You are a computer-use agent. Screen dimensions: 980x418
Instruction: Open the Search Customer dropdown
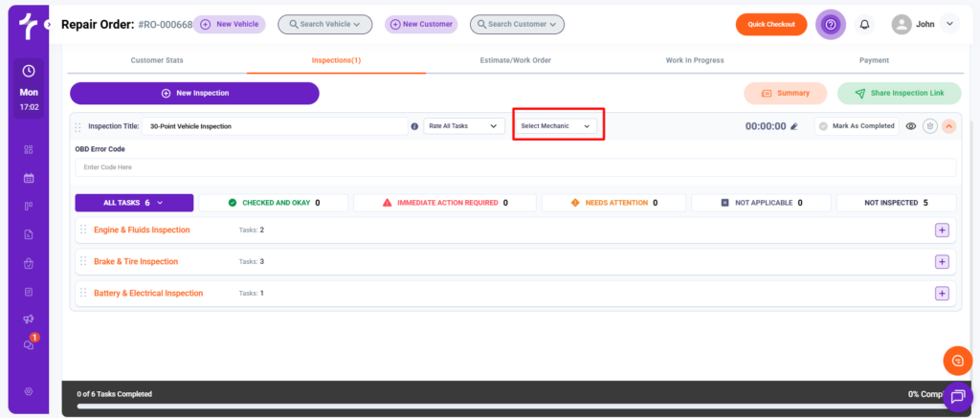pos(517,24)
